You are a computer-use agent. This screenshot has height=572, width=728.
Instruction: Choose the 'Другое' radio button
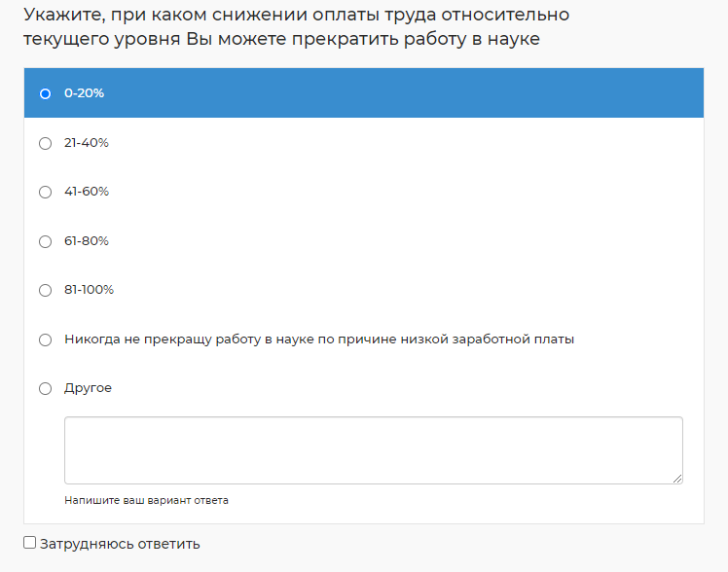click(x=45, y=388)
